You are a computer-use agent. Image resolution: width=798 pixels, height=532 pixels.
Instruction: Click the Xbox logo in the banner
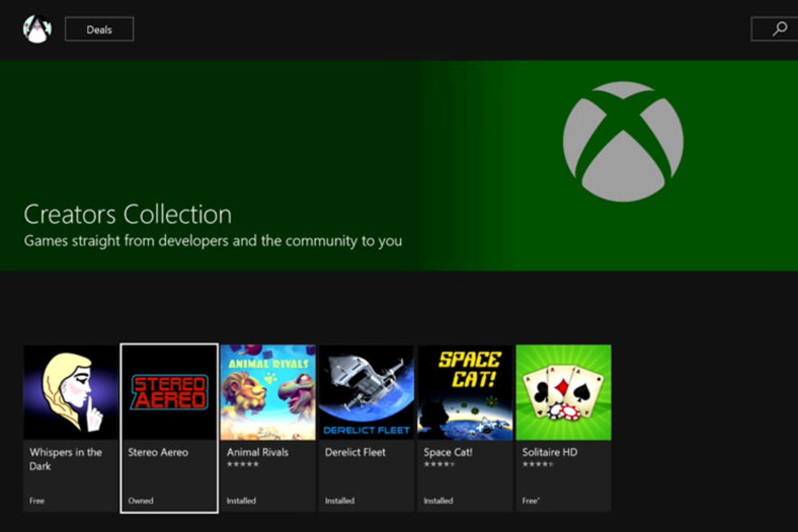click(x=623, y=142)
